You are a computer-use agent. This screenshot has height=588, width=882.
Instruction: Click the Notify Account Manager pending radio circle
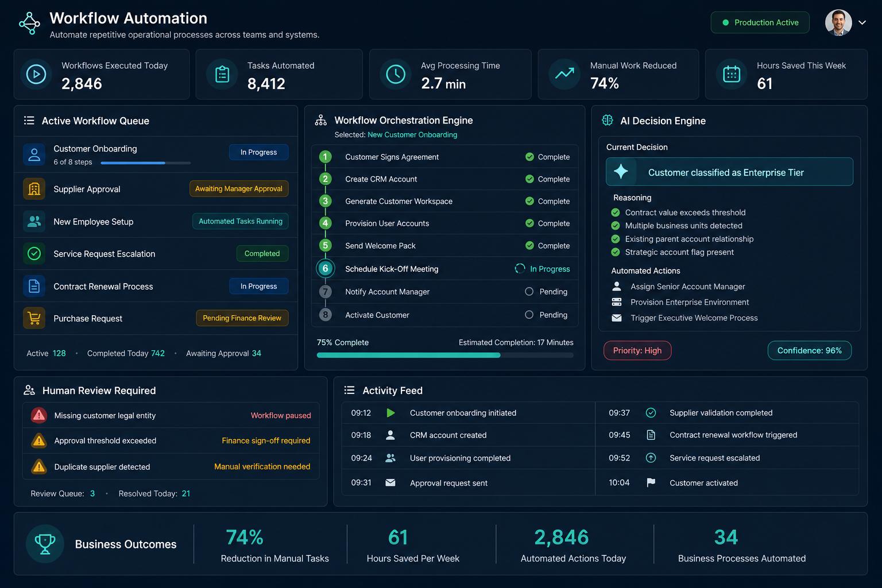[x=529, y=292]
